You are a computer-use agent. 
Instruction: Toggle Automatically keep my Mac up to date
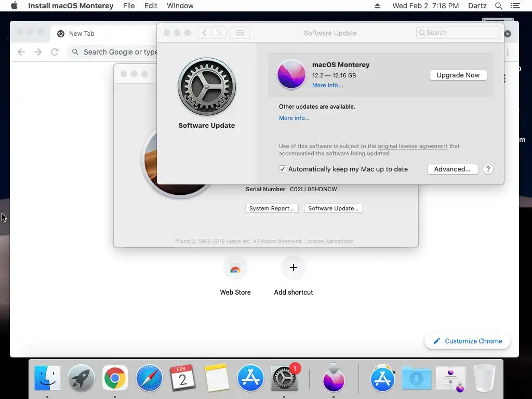coord(282,169)
